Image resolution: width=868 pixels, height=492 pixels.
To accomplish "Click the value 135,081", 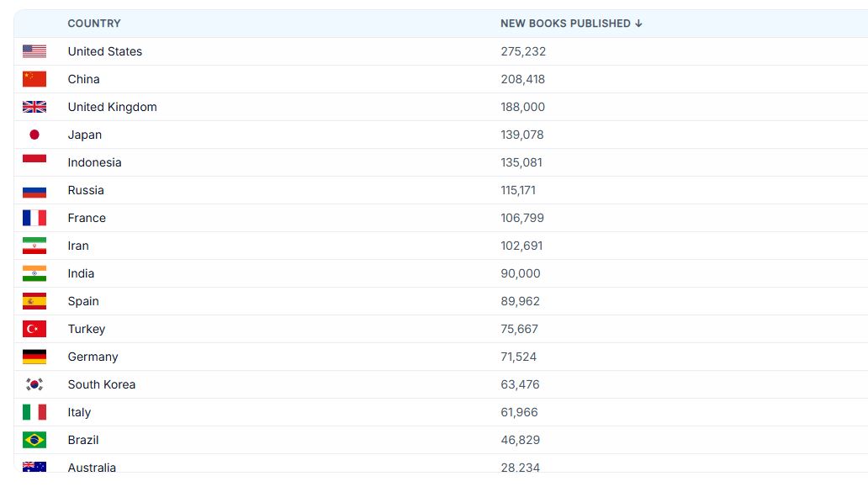I will click(521, 162).
